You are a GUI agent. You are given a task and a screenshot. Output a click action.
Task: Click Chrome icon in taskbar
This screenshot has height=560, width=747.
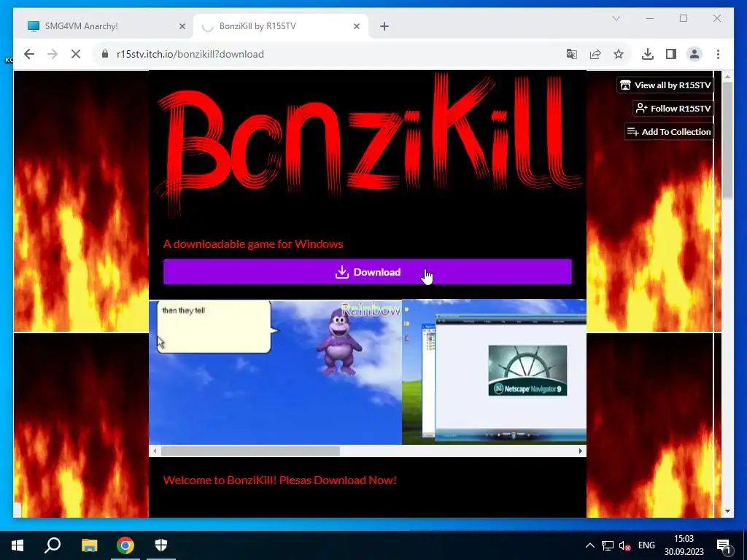(125, 545)
